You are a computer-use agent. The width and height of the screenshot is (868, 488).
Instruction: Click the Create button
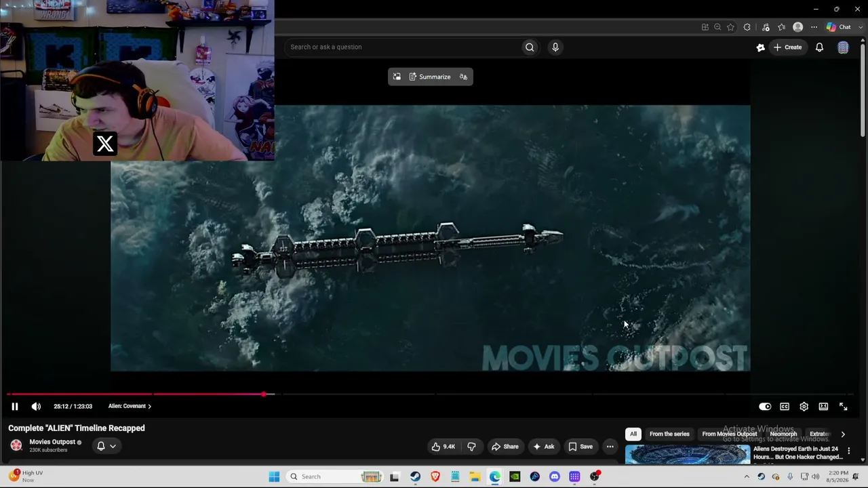click(x=788, y=47)
